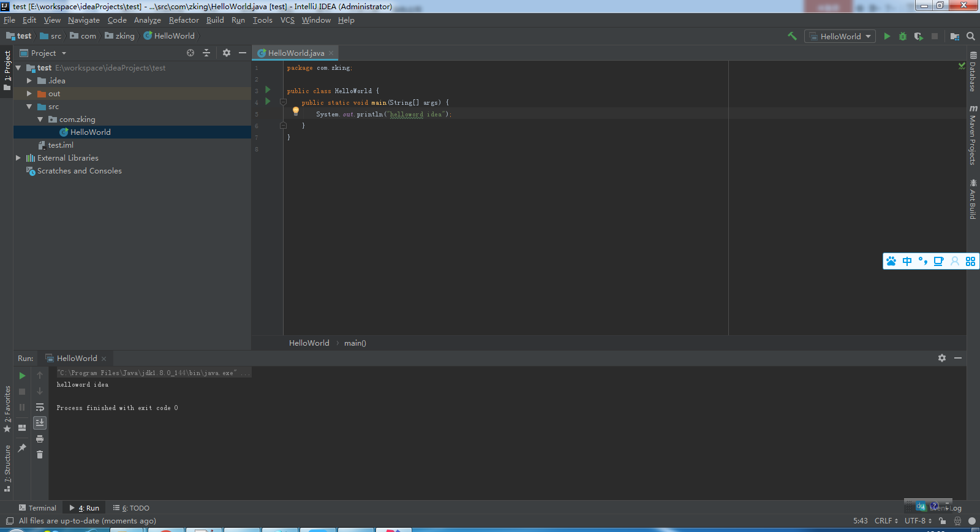Select HelloWorld class in project tree
Viewport: 980px width, 532px height.
pos(132,132)
